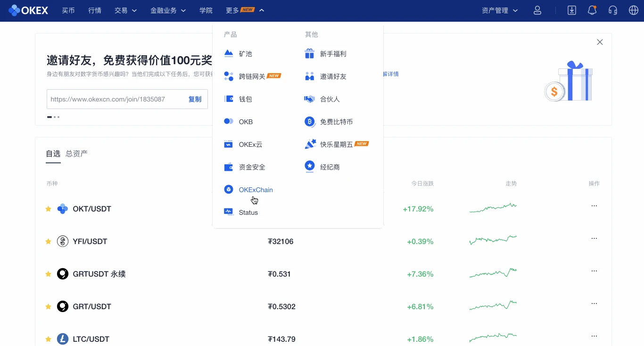Viewport: 644px width, 346px height.
Task: Click the OKEX logo
Action: (28, 10)
